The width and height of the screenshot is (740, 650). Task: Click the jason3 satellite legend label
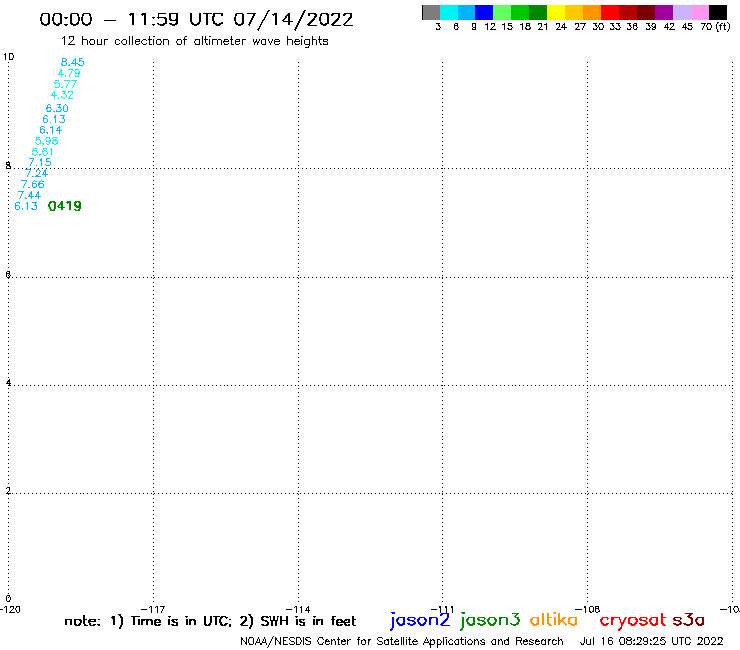click(490, 620)
